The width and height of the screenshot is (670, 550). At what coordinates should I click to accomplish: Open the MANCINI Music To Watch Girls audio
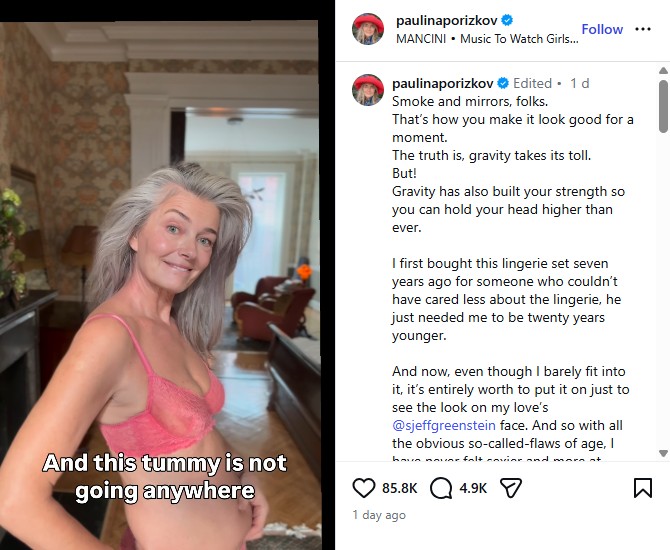pyautogui.click(x=487, y=39)
